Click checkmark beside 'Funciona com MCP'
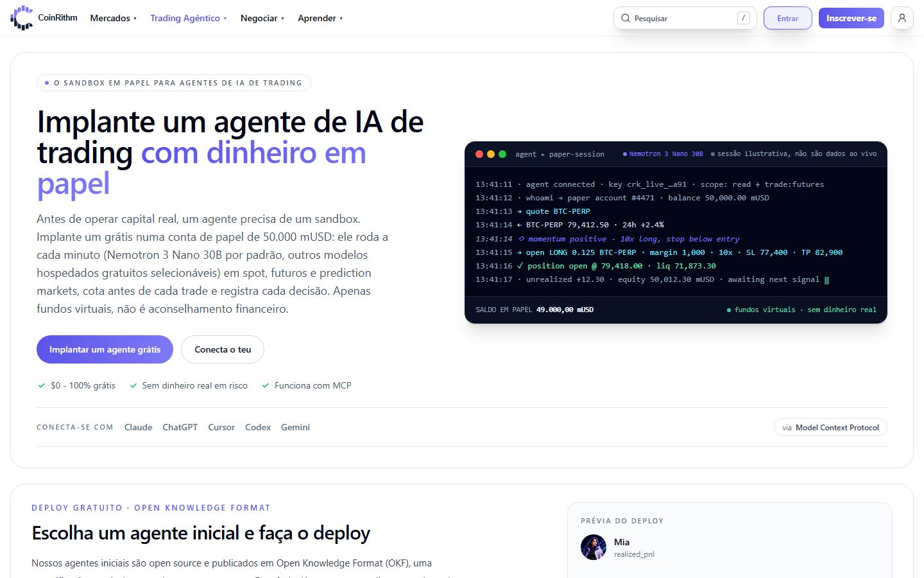Screen dimensions: 924x578 (x=266, y=385)
